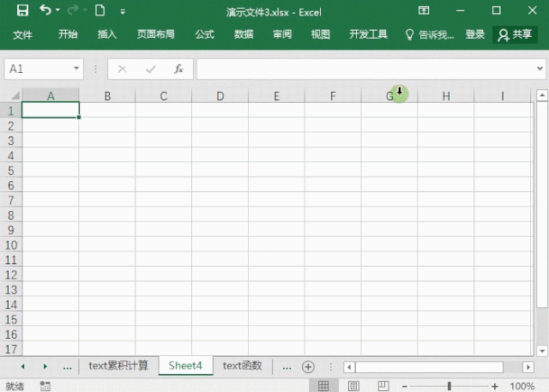
Task: Select column B header
Action: [x=107, y=96]
